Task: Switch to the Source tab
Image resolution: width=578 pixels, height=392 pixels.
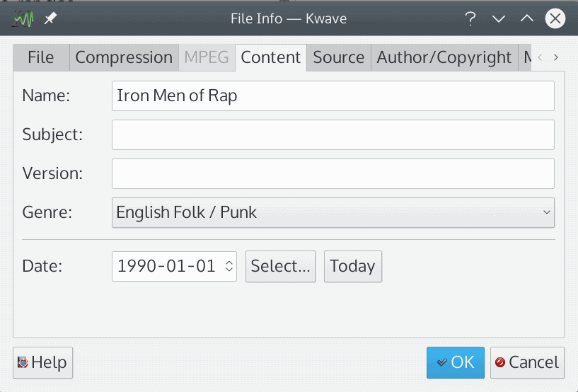Action: point(338,57)
